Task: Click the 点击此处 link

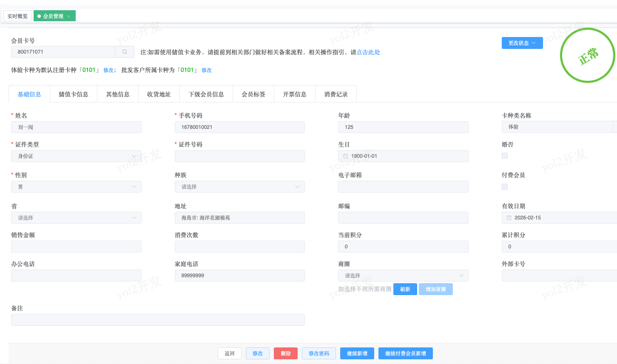Action: [368, 52]
